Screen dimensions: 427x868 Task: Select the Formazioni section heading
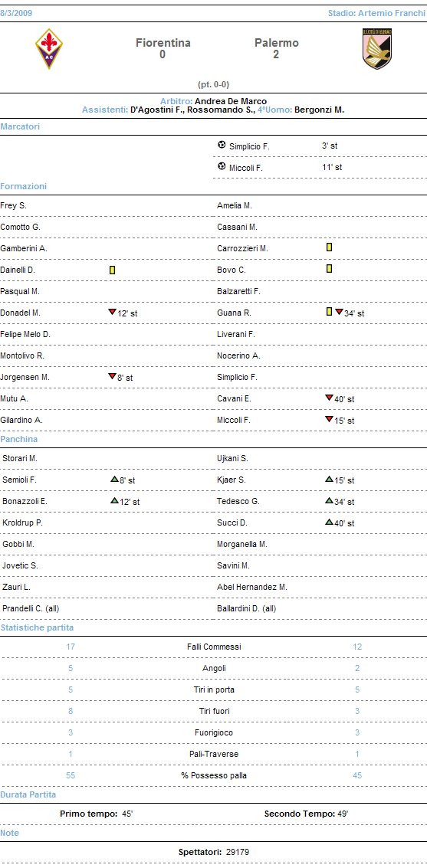point(23,187)
